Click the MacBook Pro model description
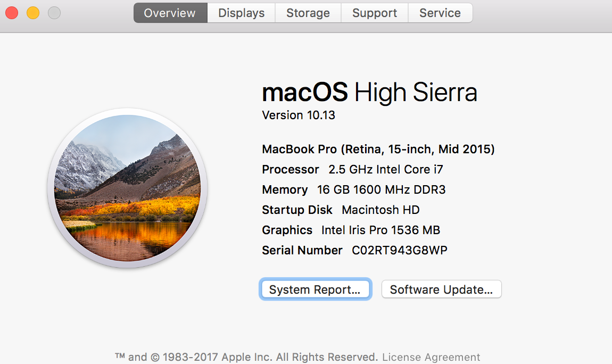612x364 pixels. [x=378, y=149]
